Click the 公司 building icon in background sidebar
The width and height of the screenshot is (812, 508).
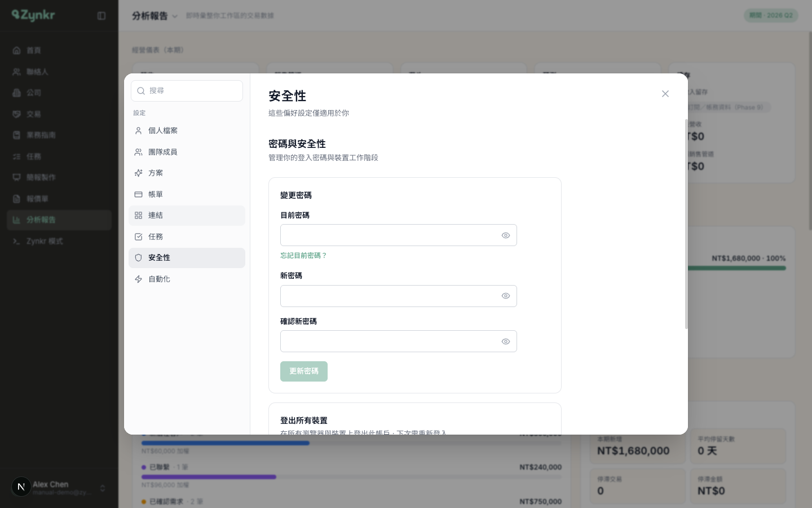[17, 93]
